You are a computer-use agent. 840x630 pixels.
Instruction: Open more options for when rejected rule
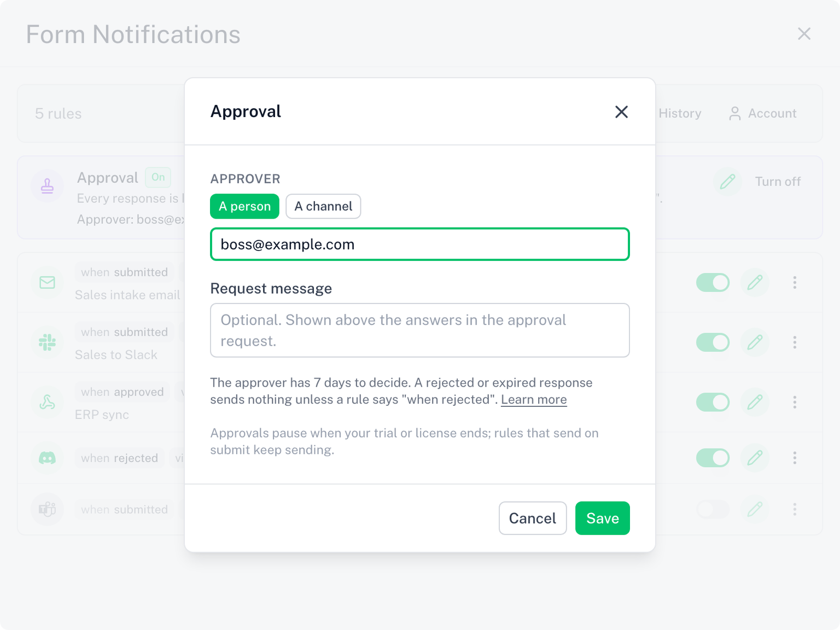click(x=795, y=458)
